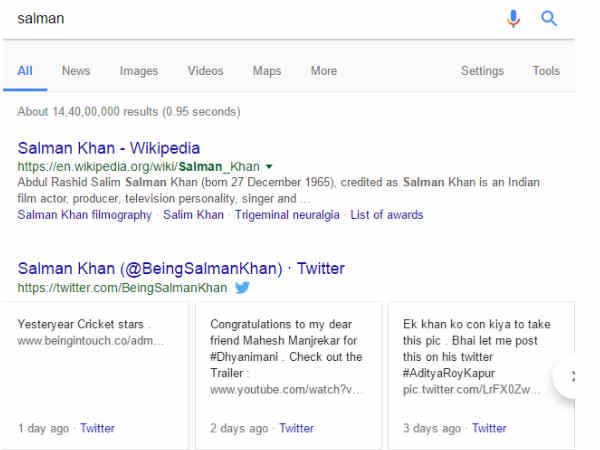
Task: Select the Videos tab
Action: click(x=206, y=71)
